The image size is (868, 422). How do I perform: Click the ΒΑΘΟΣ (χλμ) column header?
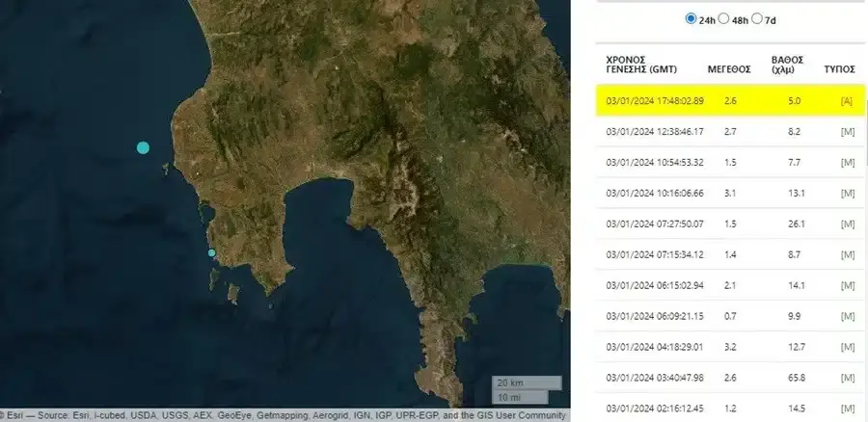[x=788, y=63]
